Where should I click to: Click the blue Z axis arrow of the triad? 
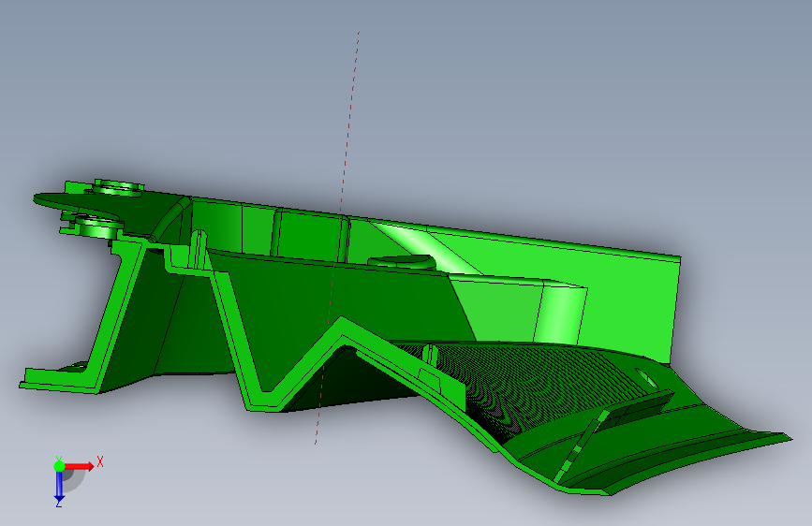tap(59, 487)
